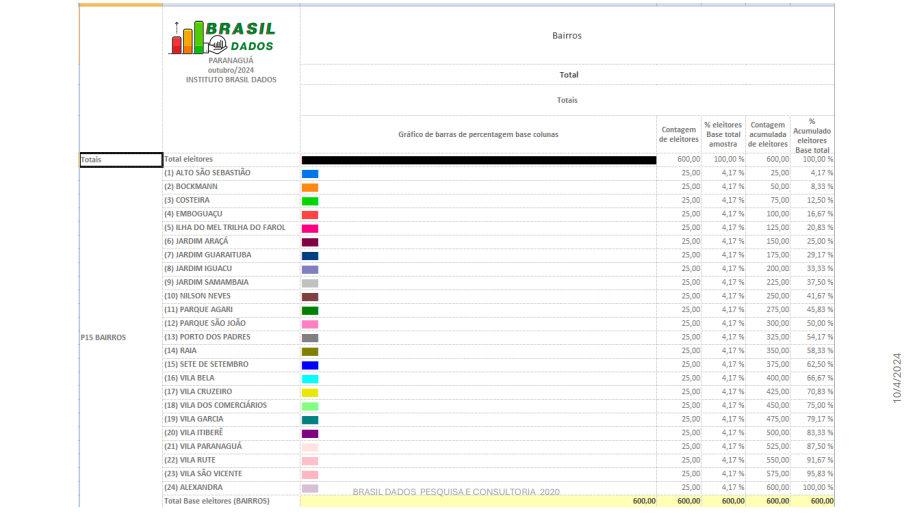913x515 pixels.
Task: Select the Totais header above the columns
Action: pyautogui.click(x=567, y=100)
